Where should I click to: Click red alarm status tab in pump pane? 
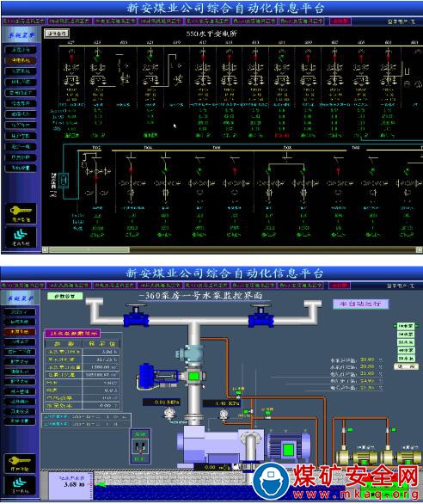pos(340,285)
